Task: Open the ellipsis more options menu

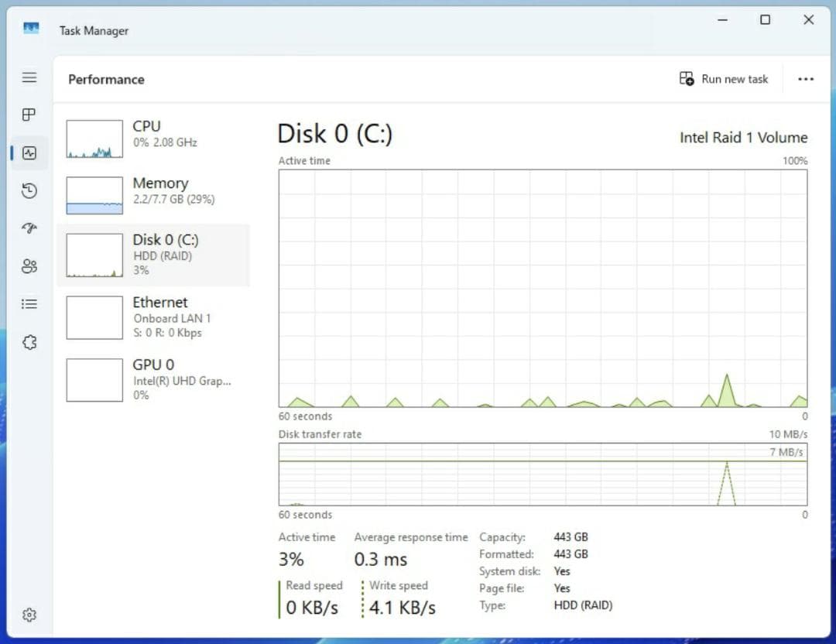Action: tap(807, 78)
